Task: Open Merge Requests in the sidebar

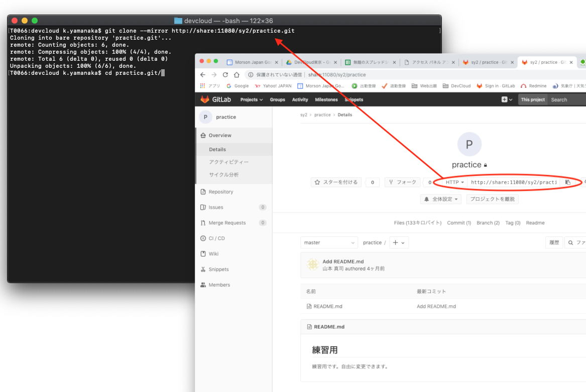Action: 227,223
